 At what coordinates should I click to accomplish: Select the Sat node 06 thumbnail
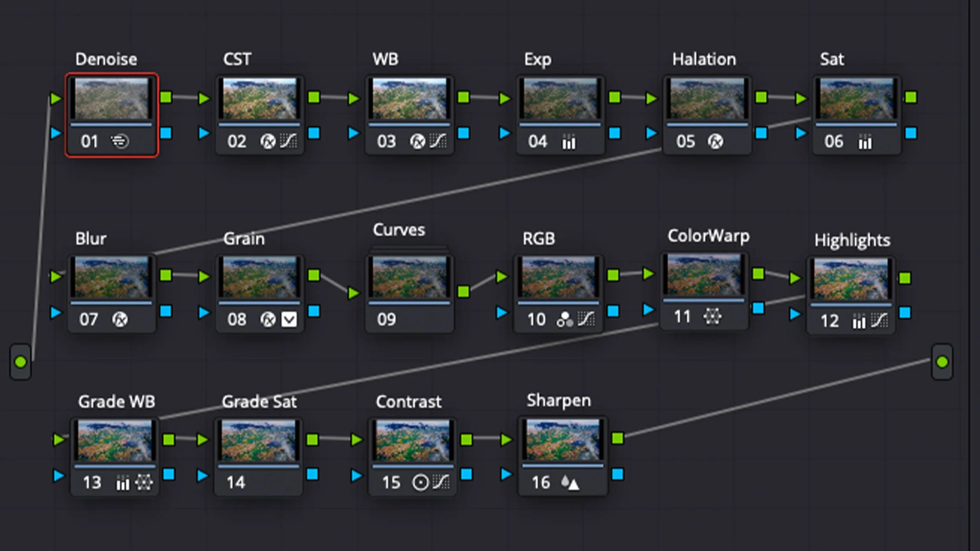tap(857, 98)
